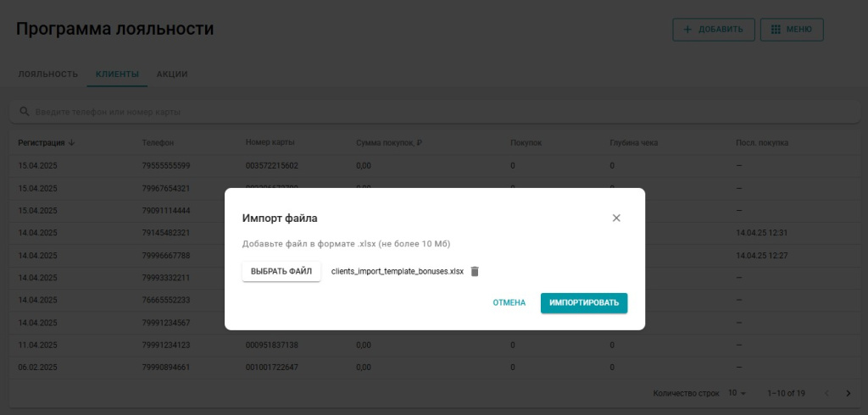Click the ВЫБРАТЬ ФАЙЛ button
Screen dimensions: 868x415
tap(281, 271)
